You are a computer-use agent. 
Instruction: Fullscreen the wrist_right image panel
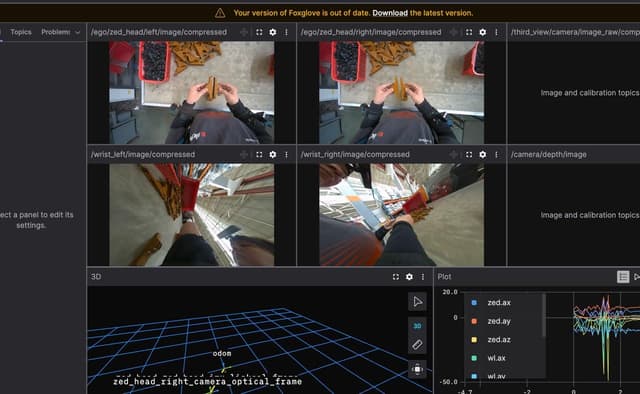469,154
